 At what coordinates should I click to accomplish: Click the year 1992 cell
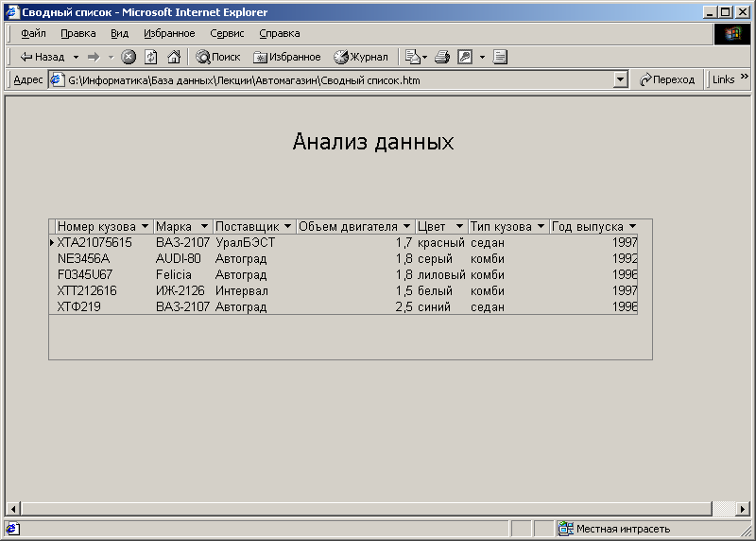(625, 258)
